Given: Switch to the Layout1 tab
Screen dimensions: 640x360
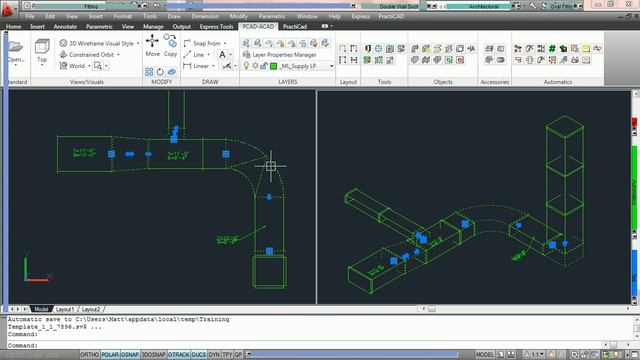Looking at the screenshot, I should [x=64, y=309].
